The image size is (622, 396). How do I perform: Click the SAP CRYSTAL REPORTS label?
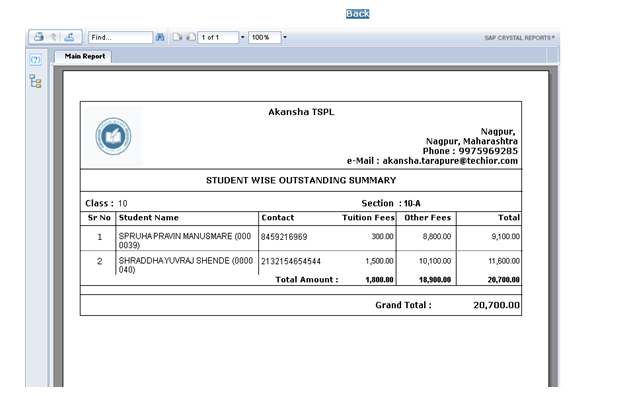pyautogui.click(x=519, y=38)
